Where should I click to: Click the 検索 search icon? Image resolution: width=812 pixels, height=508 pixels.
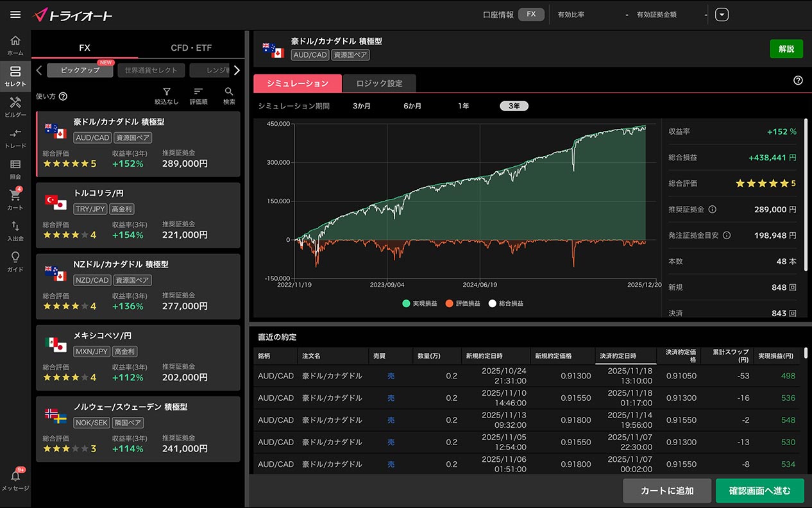pos(229,96)
